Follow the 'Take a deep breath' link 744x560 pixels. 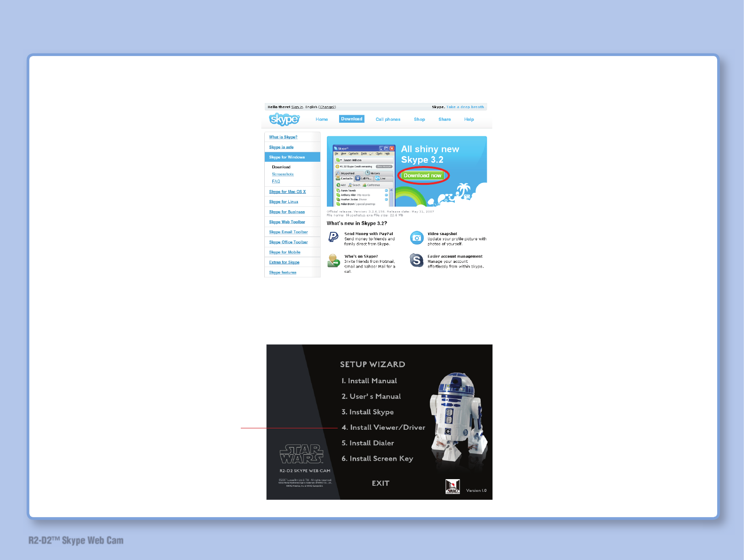(465, 107)
